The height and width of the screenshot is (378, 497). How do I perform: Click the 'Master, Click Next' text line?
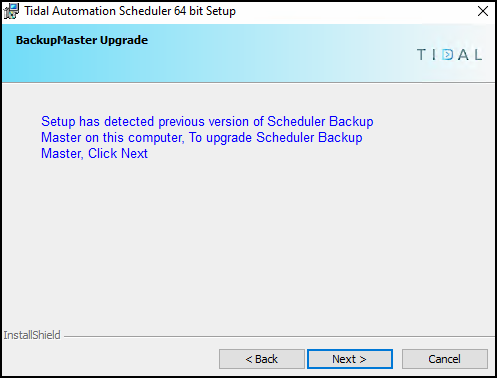pos(94,154)
